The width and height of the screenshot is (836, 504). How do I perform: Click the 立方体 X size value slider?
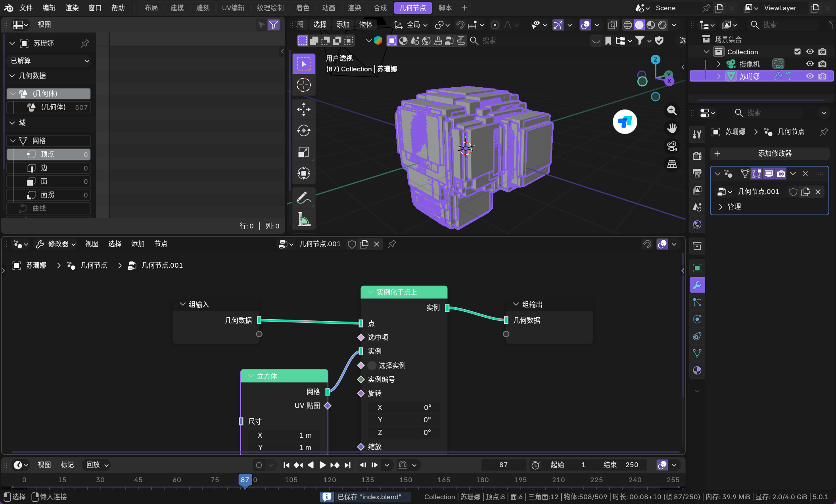(x=284, y=435)
